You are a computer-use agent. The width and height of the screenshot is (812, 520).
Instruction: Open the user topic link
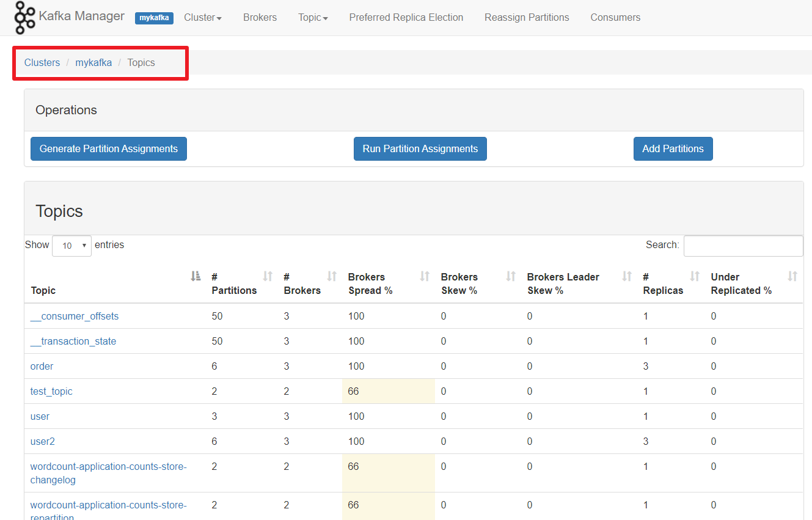tap(40, 416)
